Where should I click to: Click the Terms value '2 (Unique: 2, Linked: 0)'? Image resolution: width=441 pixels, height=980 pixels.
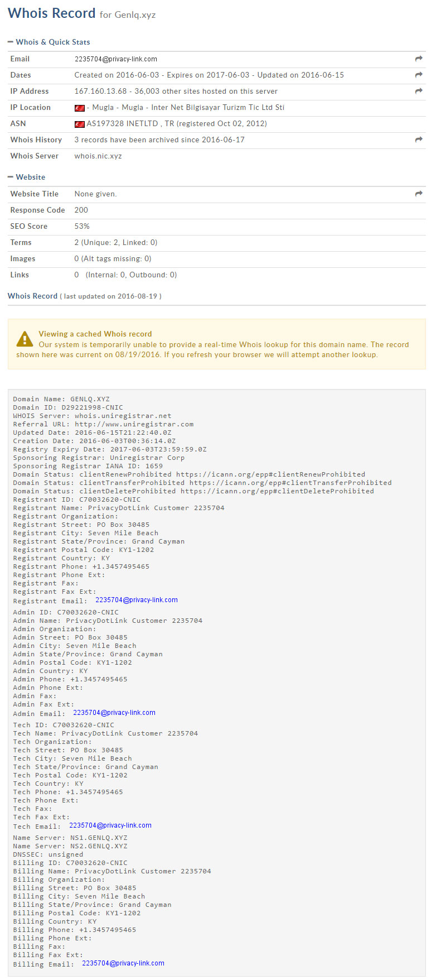116,242
